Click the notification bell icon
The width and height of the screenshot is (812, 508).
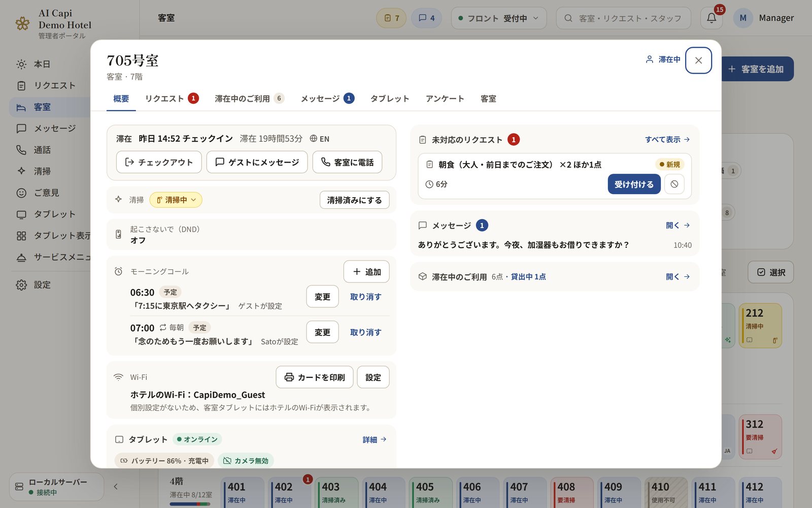pos(712,18)
